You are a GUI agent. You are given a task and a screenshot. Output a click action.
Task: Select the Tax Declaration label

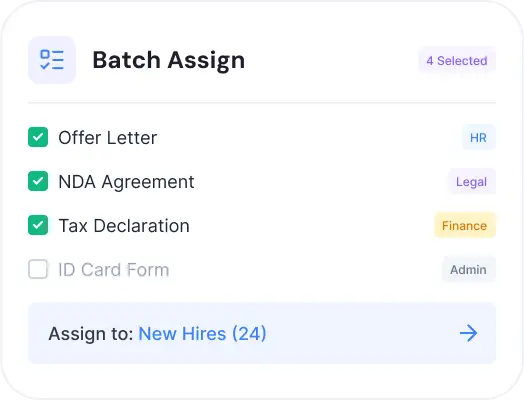[124, 226]
